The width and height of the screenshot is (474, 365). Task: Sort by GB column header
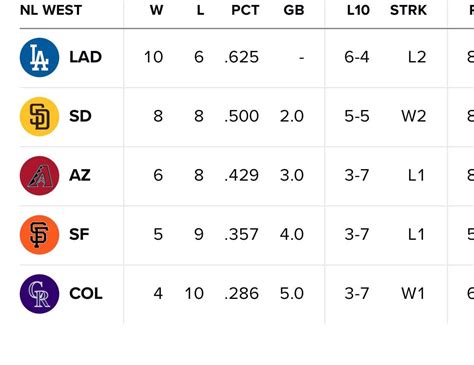coord(294,10)
